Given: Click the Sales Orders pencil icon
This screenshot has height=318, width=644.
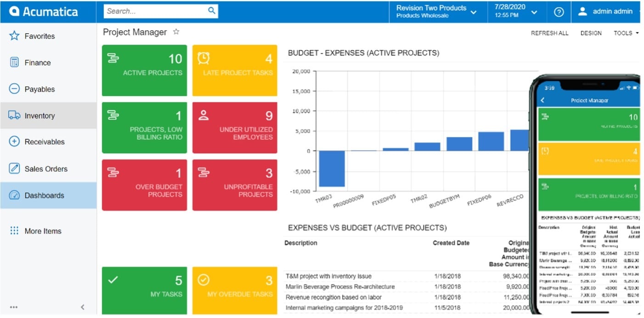Looking at the screenshot, I should tap(14, 169).
